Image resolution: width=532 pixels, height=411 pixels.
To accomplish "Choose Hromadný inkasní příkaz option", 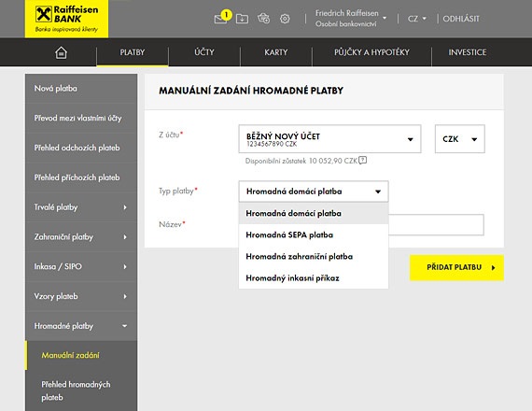I will point(314,278).
